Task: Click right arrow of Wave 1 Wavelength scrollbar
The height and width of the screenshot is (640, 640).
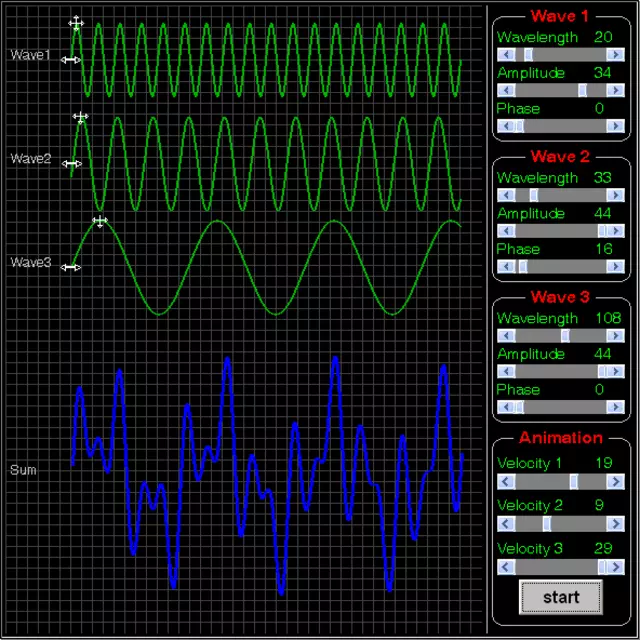Action: point(617,55)
